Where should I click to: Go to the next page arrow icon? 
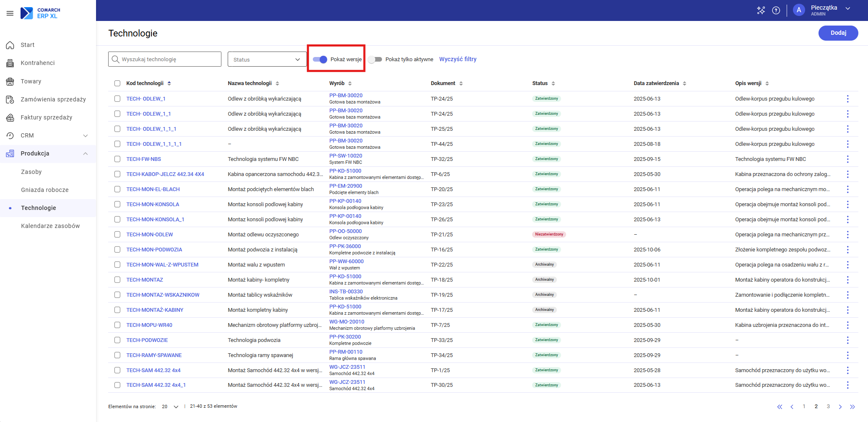click(x=840, y=406)
